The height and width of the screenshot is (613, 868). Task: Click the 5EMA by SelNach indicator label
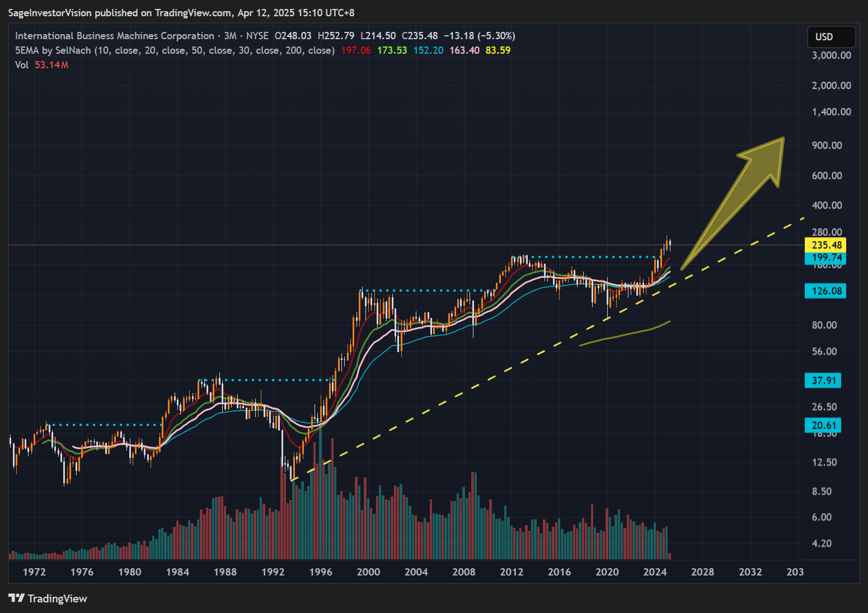pyautogui.click(x=175, y=50)
